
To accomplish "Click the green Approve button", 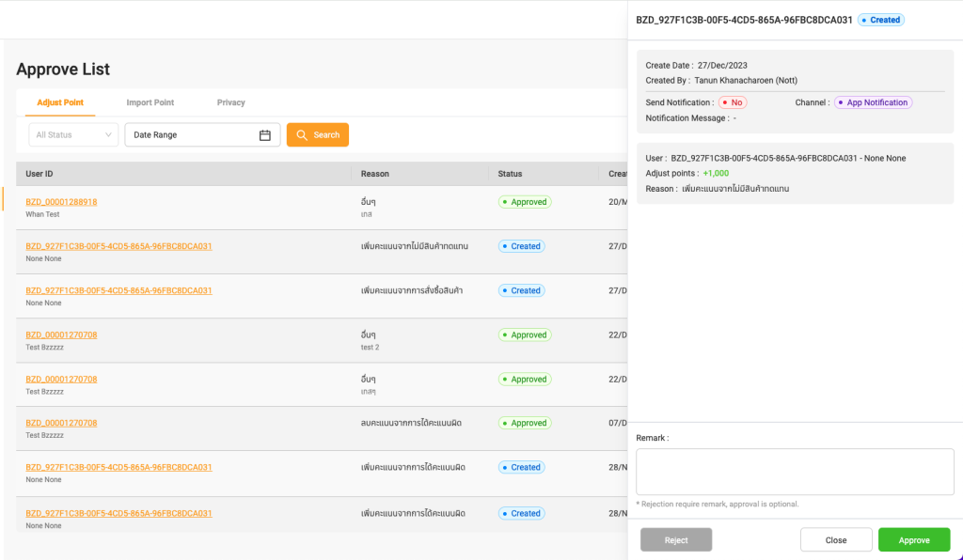I will [x=913, y=540].
